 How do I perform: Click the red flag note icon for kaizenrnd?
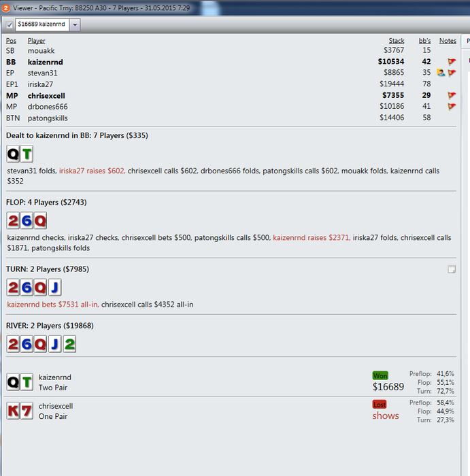tap(452, 62)
